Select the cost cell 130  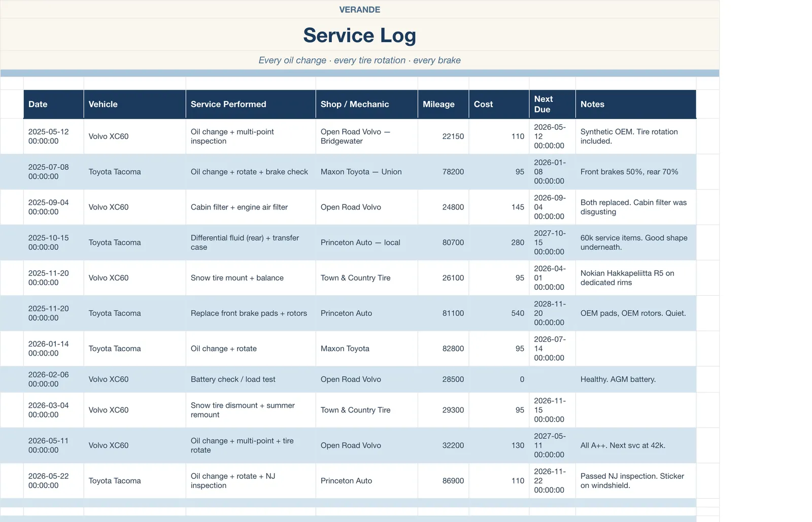click(499, 445)
